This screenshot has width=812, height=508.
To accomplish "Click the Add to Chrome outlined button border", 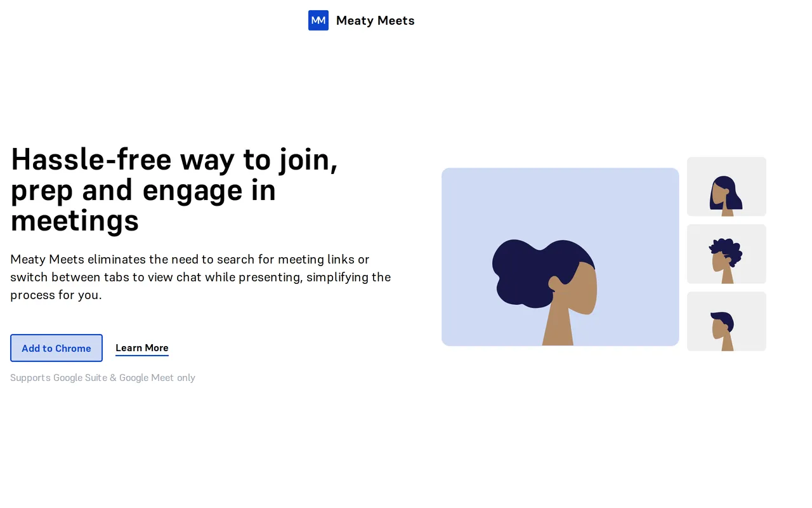I will [56, 334].
